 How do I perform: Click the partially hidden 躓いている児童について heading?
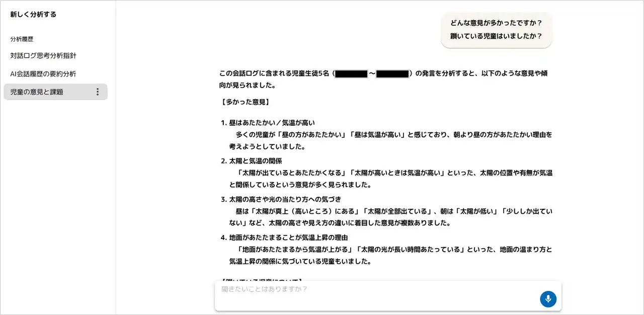tap(262, 279)
